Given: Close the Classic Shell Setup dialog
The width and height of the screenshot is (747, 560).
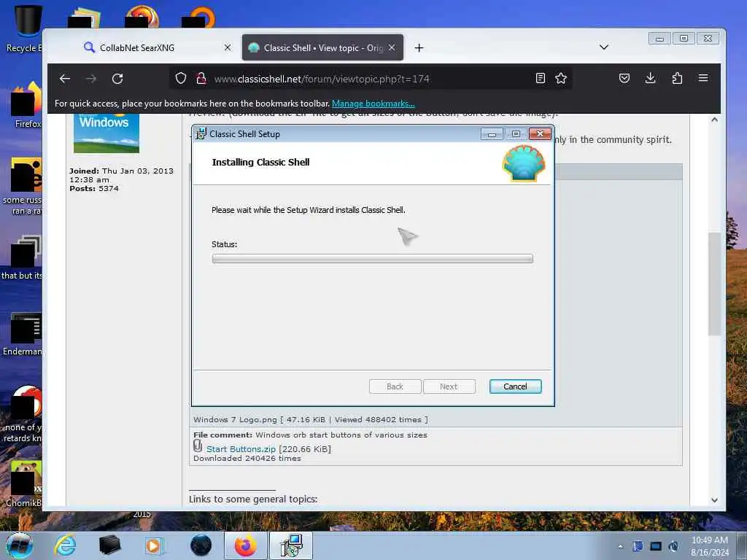Looking at the screenshot, I should click(540, 134).
